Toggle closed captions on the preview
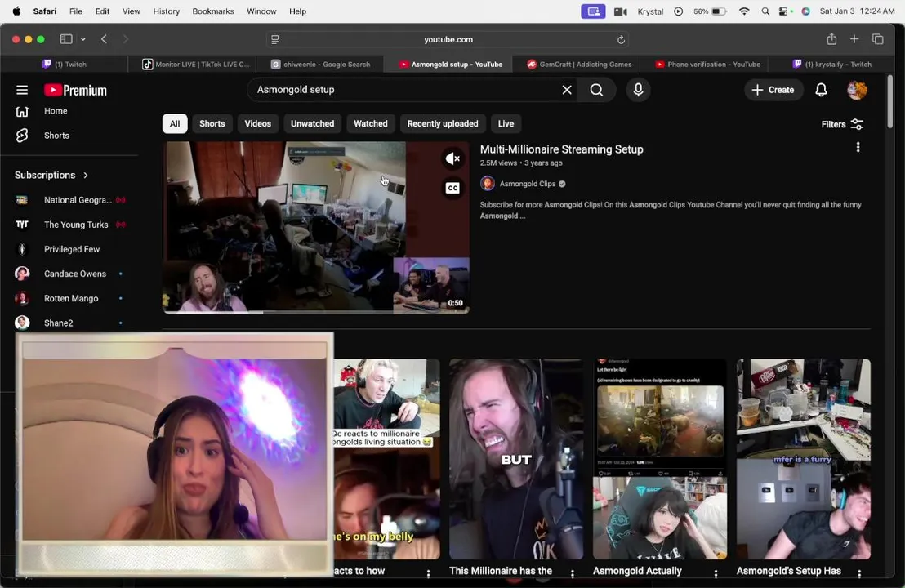Viewport: 905px width, 588px height. 452,188
